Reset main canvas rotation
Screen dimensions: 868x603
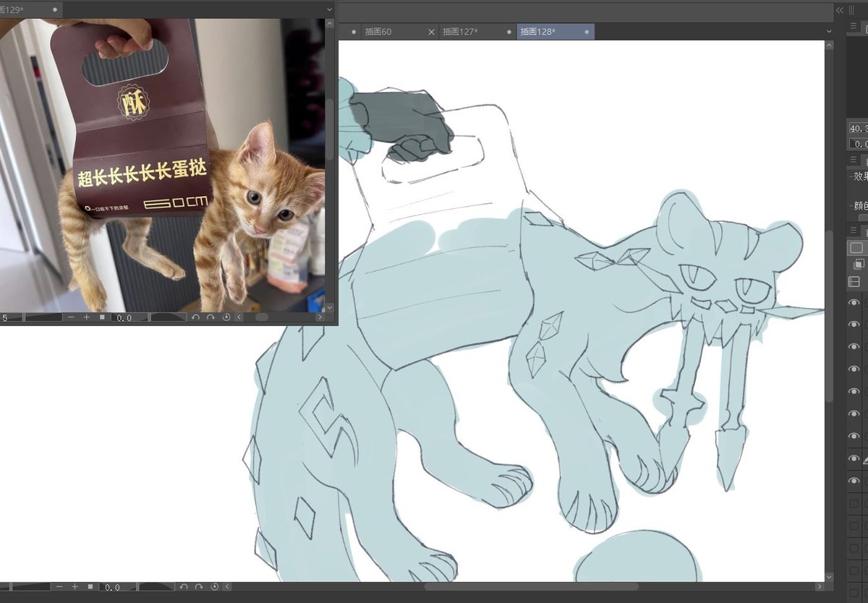tap(215, 587)
